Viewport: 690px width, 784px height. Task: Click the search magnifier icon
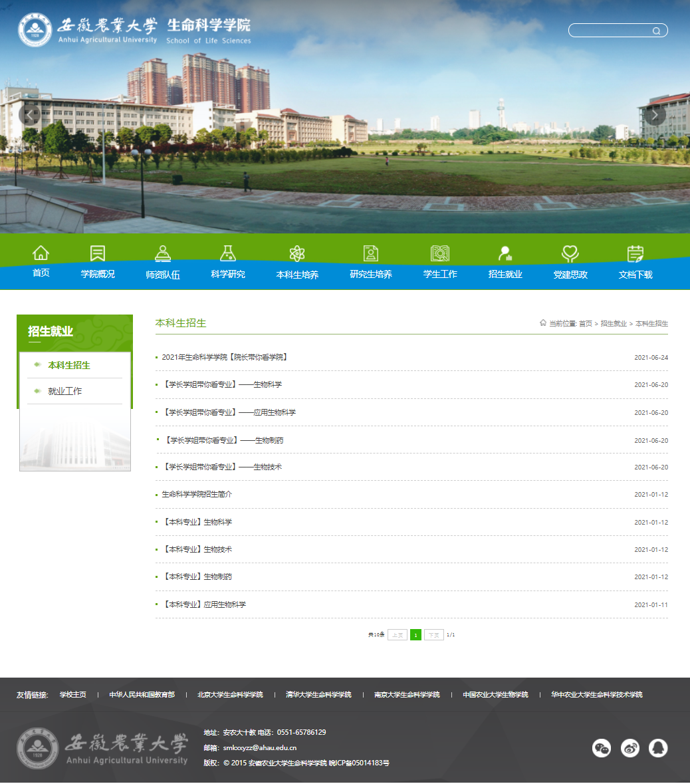[657, 31]
